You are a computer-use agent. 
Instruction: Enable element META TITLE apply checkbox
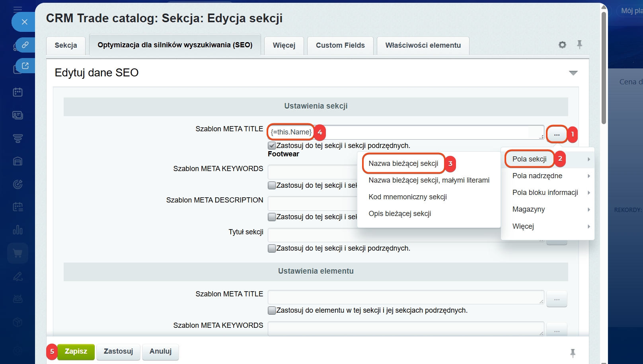click(272, 310)
